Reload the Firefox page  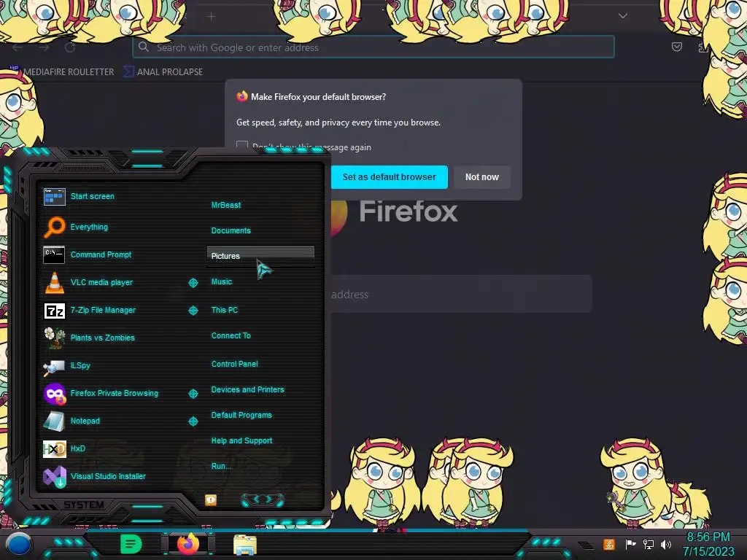pos(71,47)
